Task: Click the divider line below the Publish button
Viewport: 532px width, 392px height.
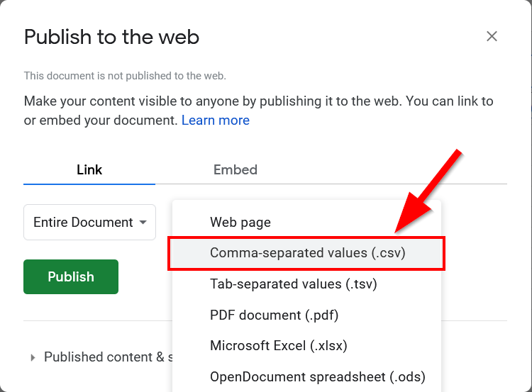Action: click(92, 320)
